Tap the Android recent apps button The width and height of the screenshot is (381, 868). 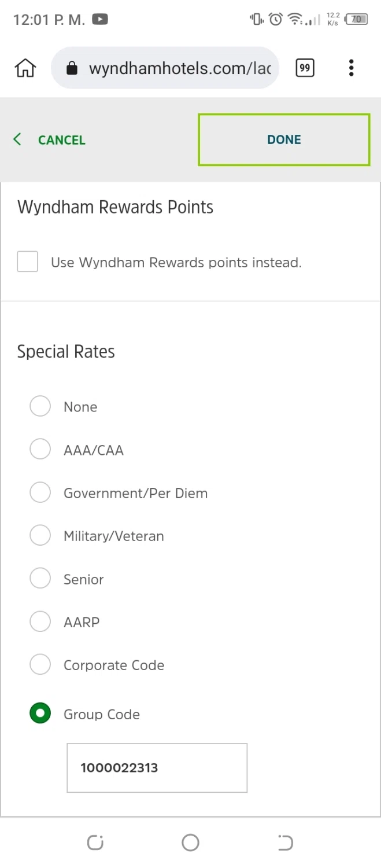pos(95,843)
